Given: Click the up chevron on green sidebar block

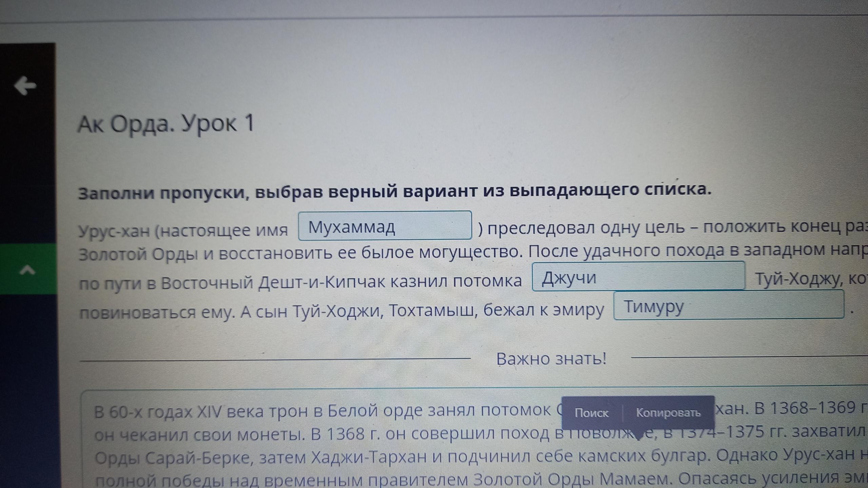Looking at the screenshot, I should [28, 270].
